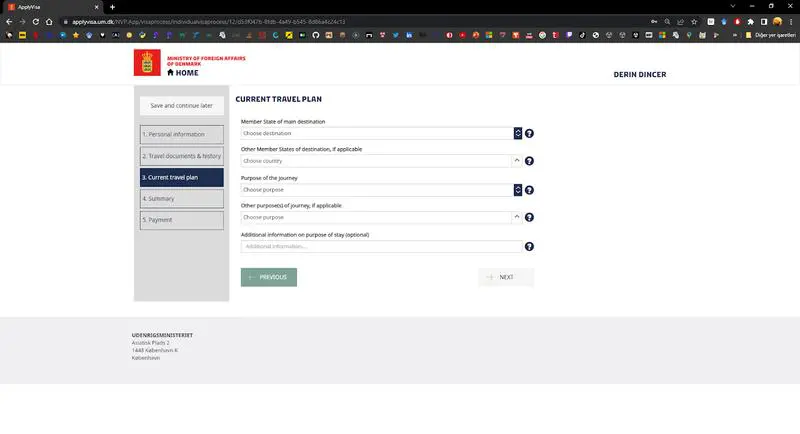The image size is (800, 434).
Task: Click the zoom magnifier icon in address bar
Action: tap(667, 22)
